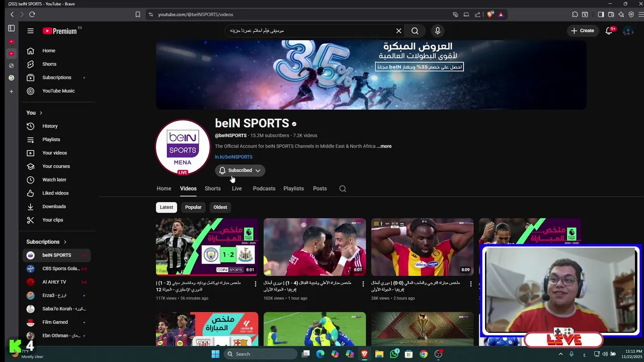The width and height of the screenshot is (644, 362).
Task: Select the Latest filter chip
Action: tap(166, 207)
